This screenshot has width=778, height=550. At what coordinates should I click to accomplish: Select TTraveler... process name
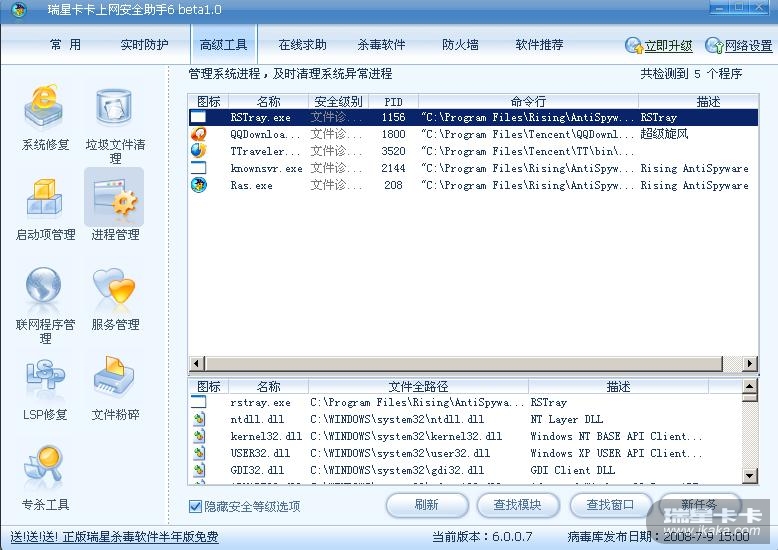point(265,151)
